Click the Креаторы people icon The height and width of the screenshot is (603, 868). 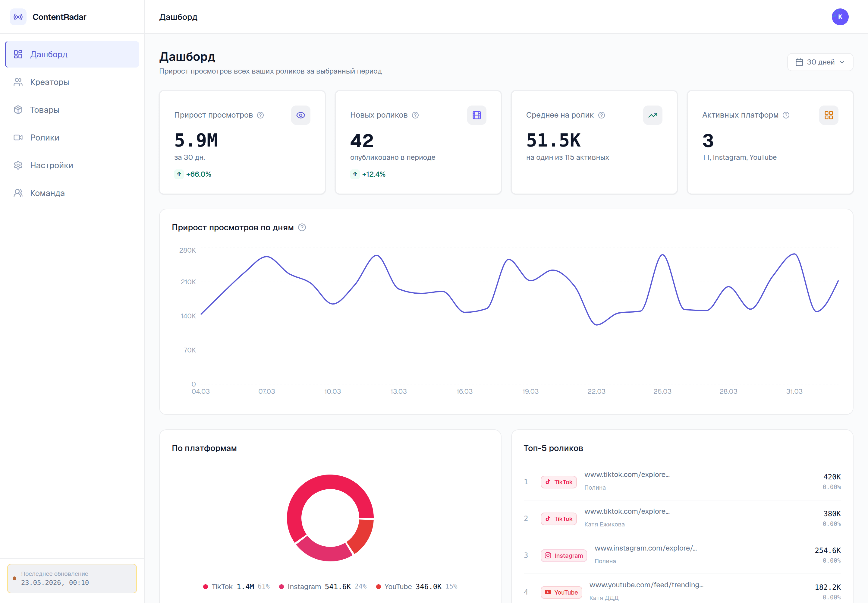(x=18, y=82)
